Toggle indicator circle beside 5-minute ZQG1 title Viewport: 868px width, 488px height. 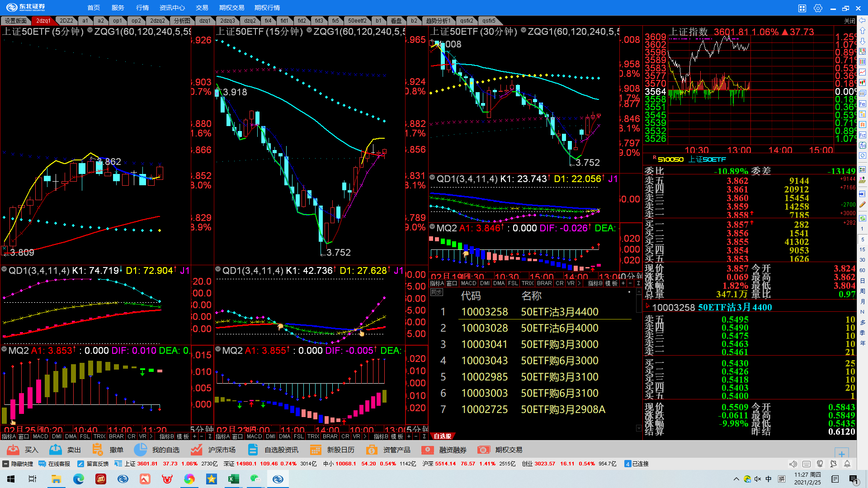90,30
